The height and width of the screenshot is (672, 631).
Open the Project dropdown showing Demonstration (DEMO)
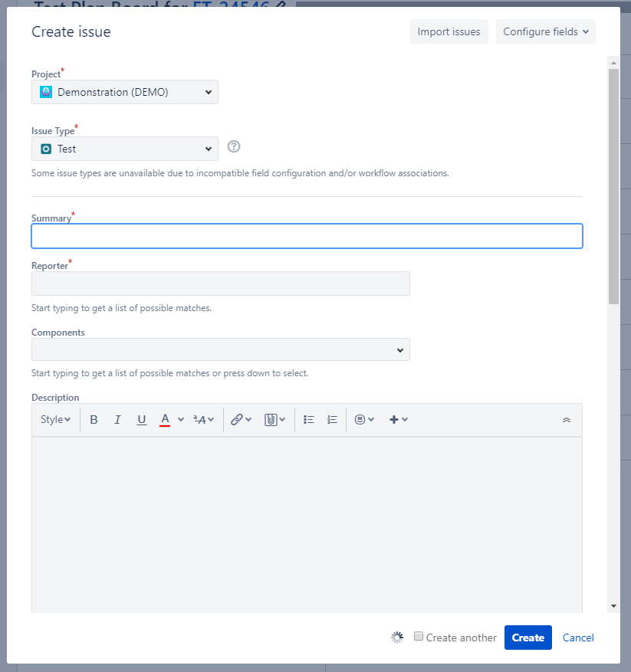coord(125,92)
